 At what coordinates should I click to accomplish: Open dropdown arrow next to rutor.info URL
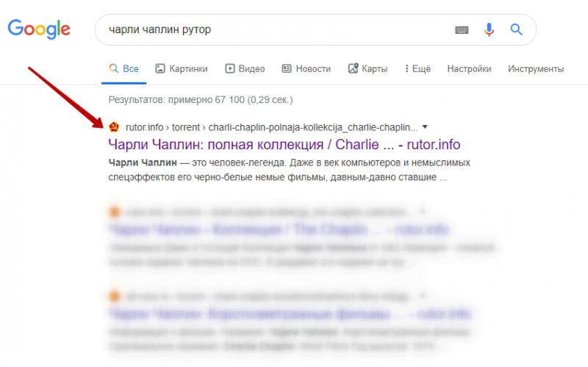point(425,127)
